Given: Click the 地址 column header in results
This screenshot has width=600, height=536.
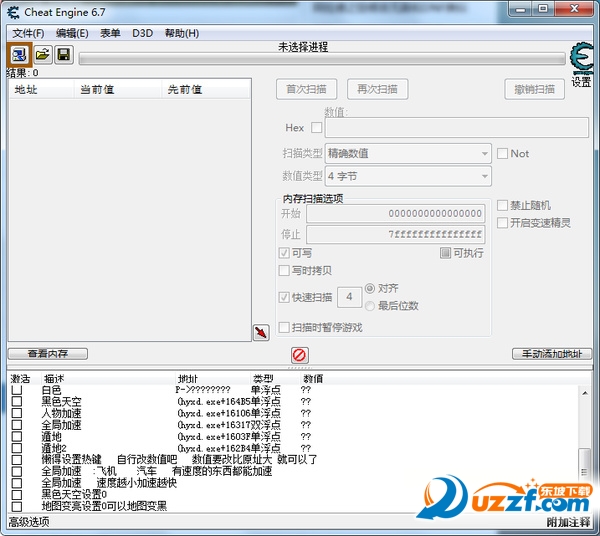Looking at the screenshot, I should point(41,90).
